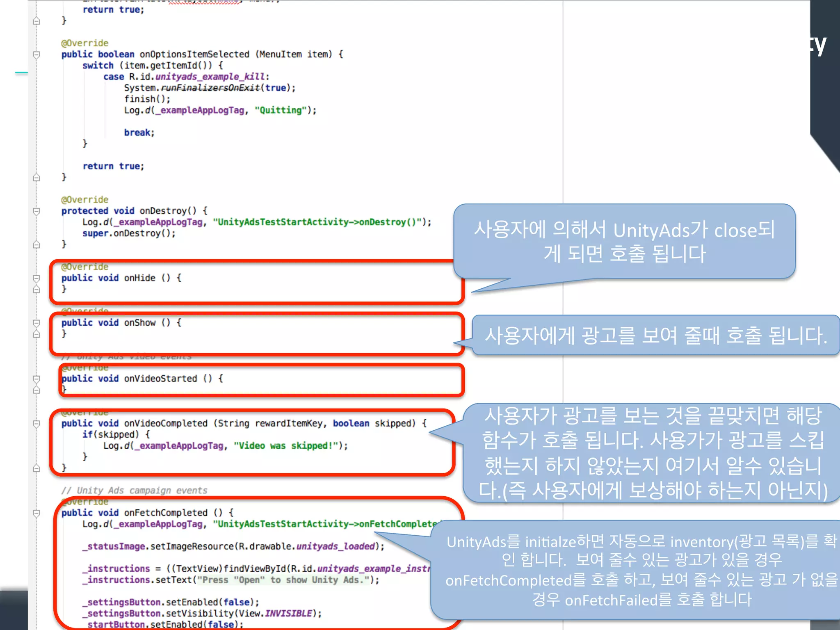
Task: Click the 'break;' keyword
Action: (139, 132)
